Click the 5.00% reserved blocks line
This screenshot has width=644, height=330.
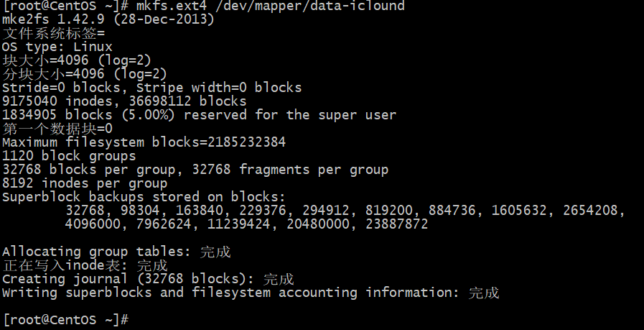(199, 115)
